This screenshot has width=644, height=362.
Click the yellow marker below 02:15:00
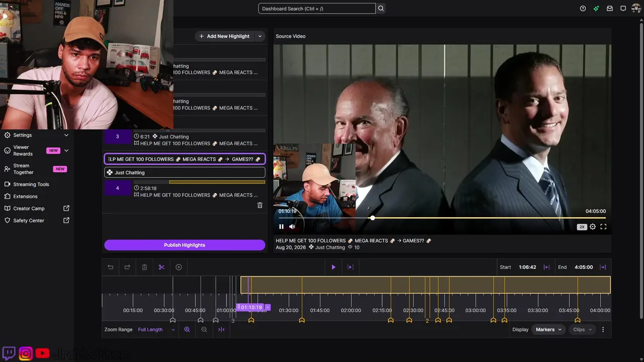pos(390,320)
